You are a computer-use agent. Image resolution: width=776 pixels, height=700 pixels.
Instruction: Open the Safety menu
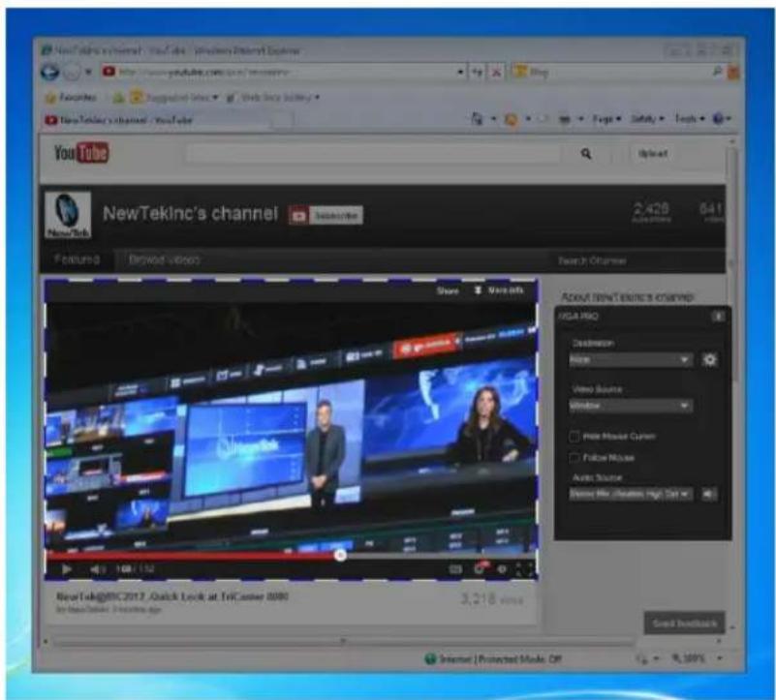click(647, 119)
